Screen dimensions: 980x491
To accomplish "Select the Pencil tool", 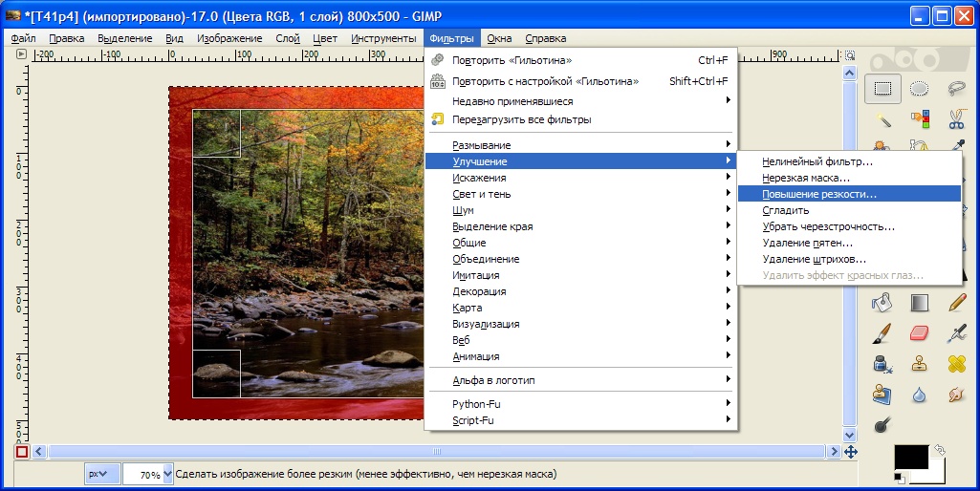I will [957, 303].
